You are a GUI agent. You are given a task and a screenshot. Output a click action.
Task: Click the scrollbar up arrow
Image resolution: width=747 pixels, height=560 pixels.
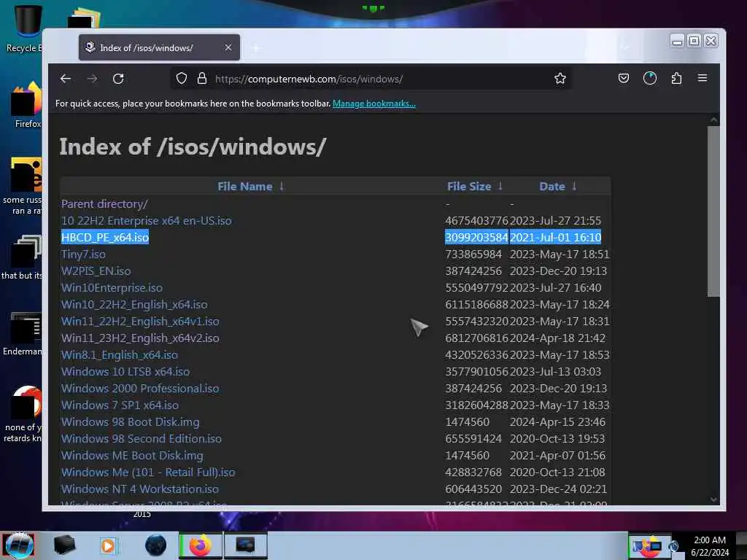click(713, 120)
